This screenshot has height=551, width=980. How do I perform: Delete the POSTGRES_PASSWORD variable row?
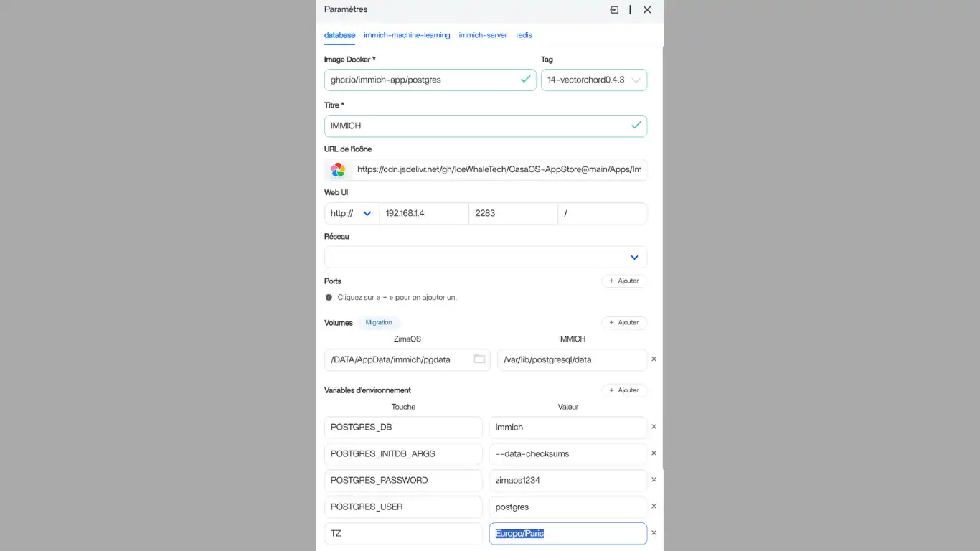(654, 480)
